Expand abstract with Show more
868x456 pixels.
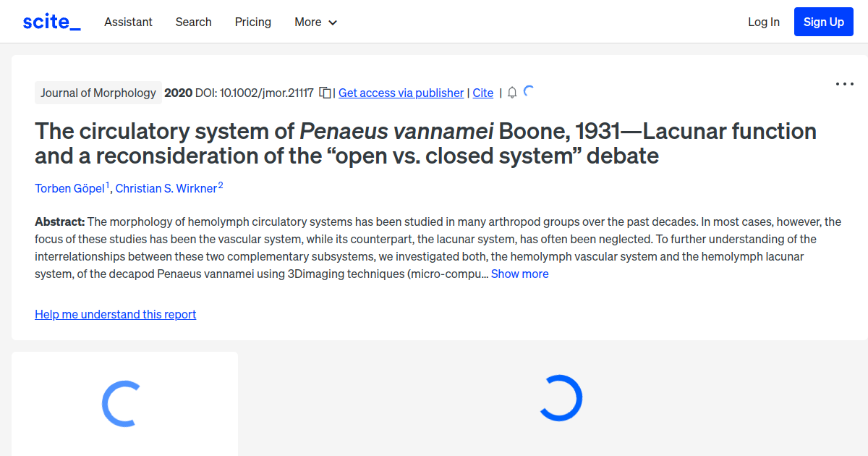[519, 274]
